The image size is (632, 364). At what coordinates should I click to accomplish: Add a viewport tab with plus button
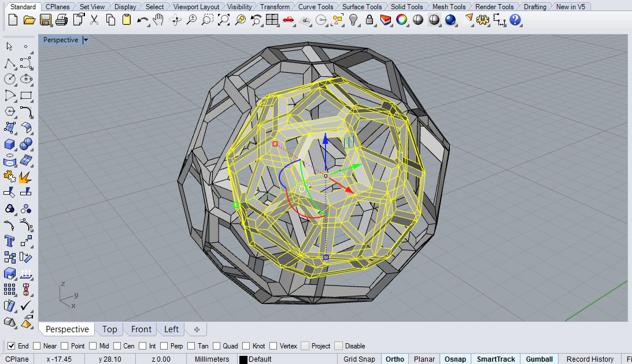(197, 329)
